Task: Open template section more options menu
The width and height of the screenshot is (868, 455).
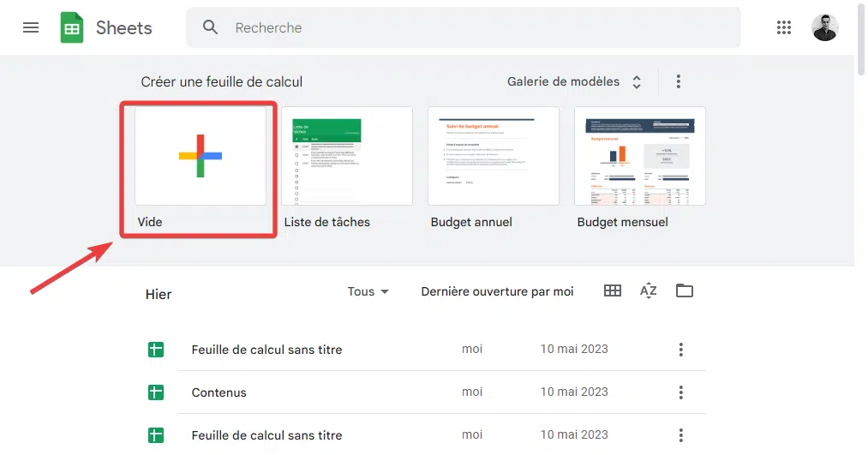Action: (678, 81)
